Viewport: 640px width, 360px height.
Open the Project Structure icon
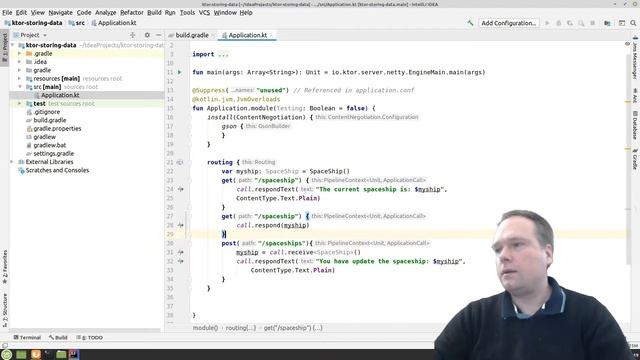[607, 23]
